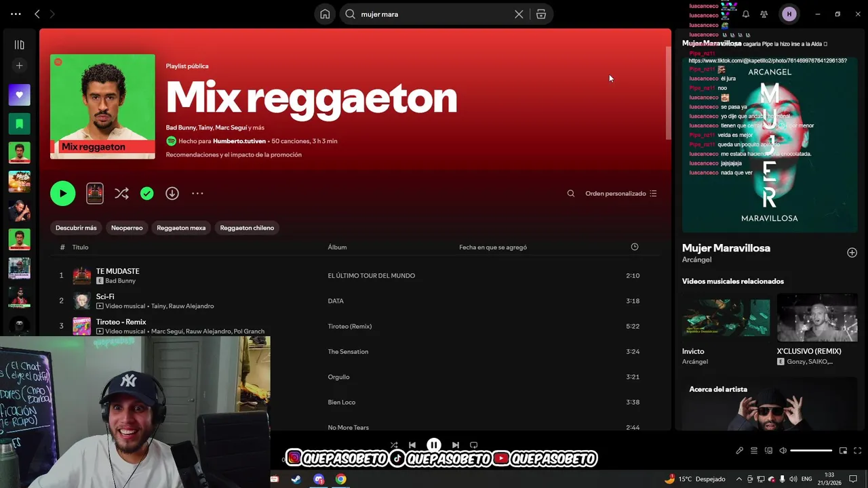Pause the current song
The image size is (868, 488).
pos(434,445)
